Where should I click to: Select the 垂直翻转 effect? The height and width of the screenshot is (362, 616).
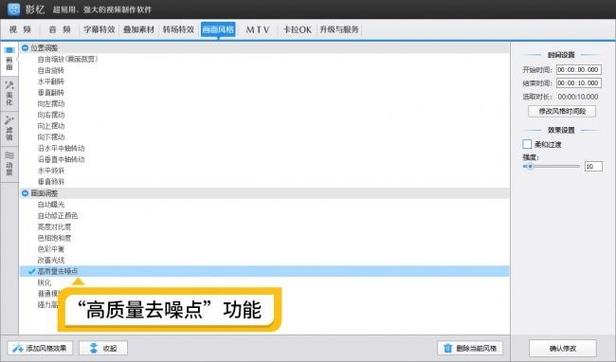[x=51, y=93]
